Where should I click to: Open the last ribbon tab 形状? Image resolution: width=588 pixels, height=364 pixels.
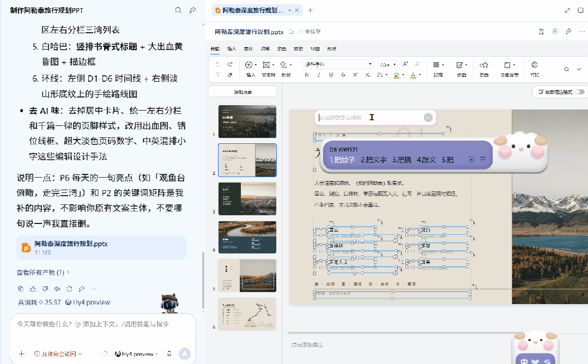331,48
